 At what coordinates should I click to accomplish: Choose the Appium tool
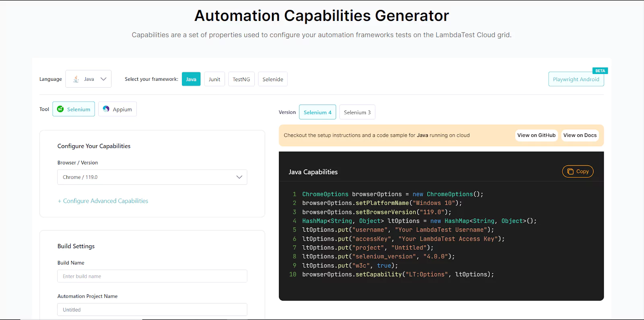[118, 109]
